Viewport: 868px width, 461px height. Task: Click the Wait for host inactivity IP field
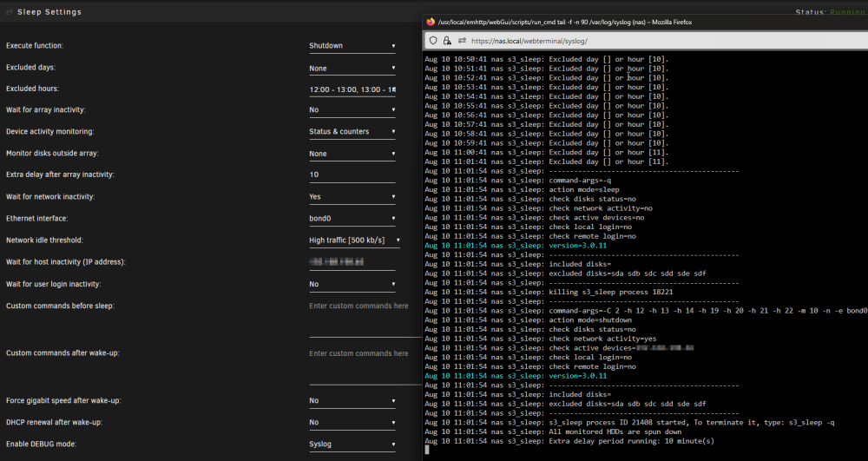pyautogui.click(x=352, y=262)
